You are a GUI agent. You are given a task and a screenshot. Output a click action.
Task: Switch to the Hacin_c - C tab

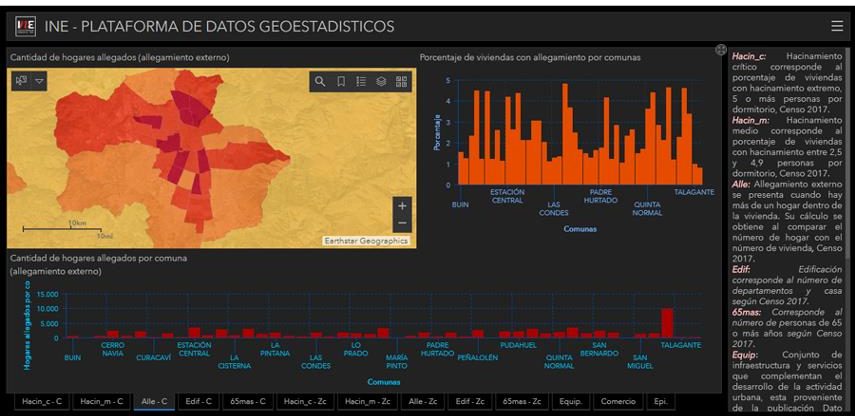pos(42,401)
